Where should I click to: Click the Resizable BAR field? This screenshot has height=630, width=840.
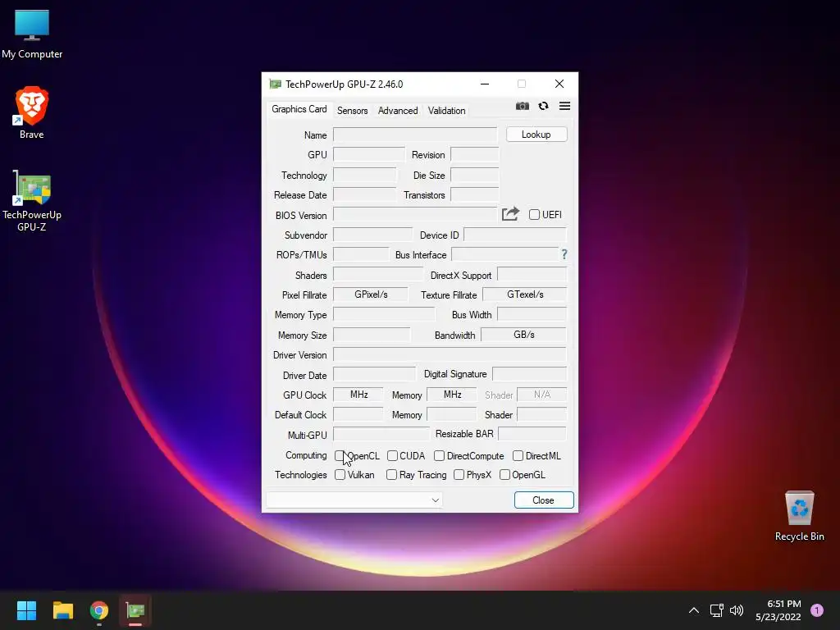(x=532, y=433)
